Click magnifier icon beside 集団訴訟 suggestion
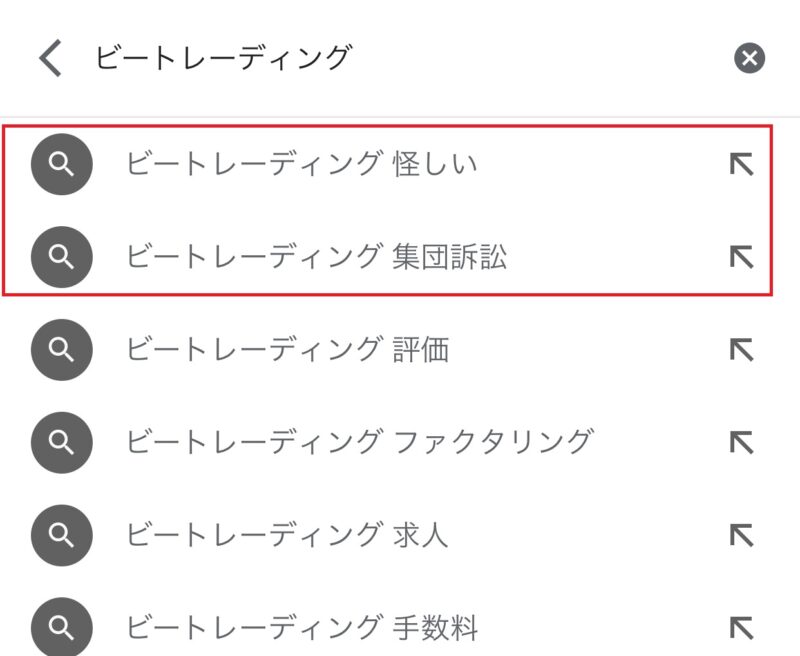Viewport: 800px width, 656px height. (x=62, y=257)
